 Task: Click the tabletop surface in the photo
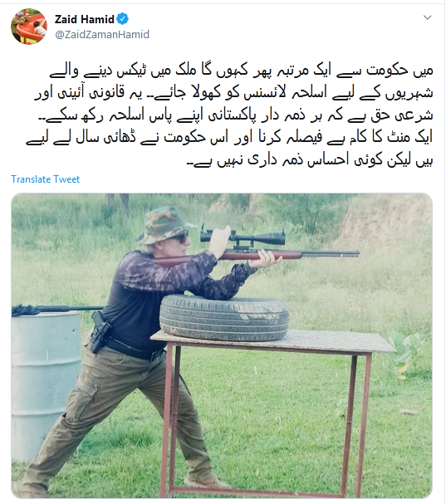[273, 341]
